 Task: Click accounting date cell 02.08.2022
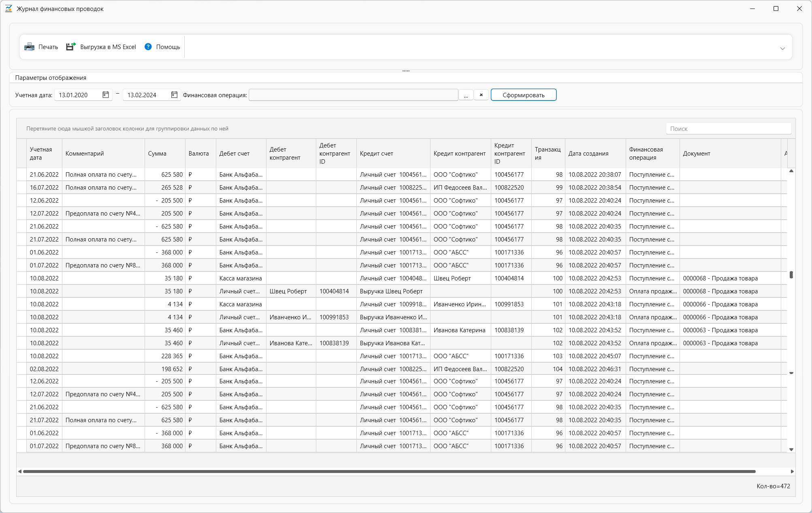coord(44,369)
